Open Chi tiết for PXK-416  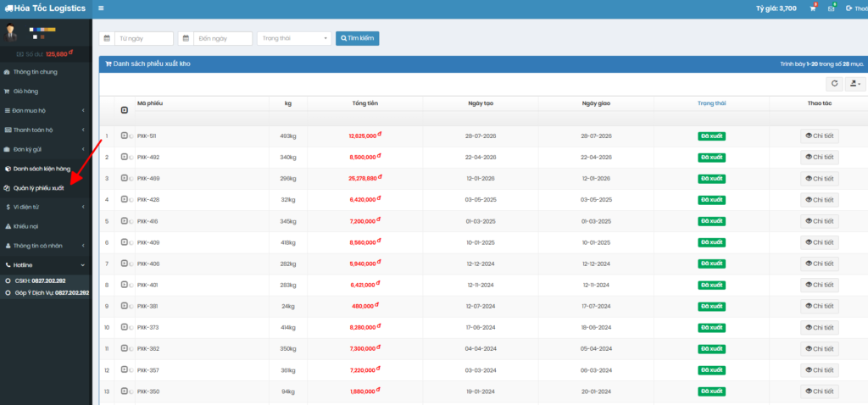pos(820,221)
